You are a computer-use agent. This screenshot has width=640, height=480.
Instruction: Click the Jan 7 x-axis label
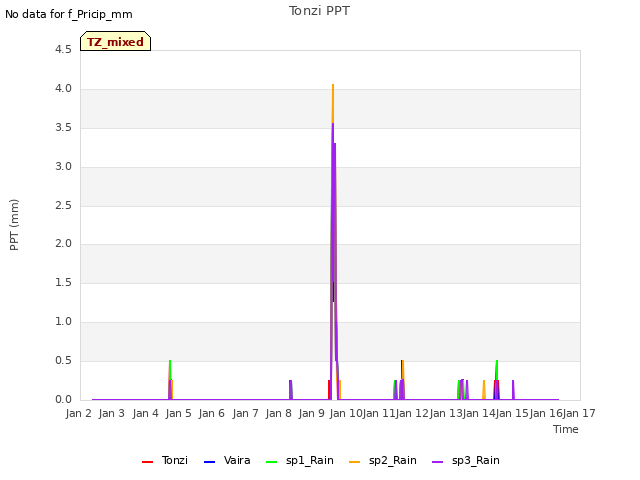pyautogui.click(x=246, y=413)
